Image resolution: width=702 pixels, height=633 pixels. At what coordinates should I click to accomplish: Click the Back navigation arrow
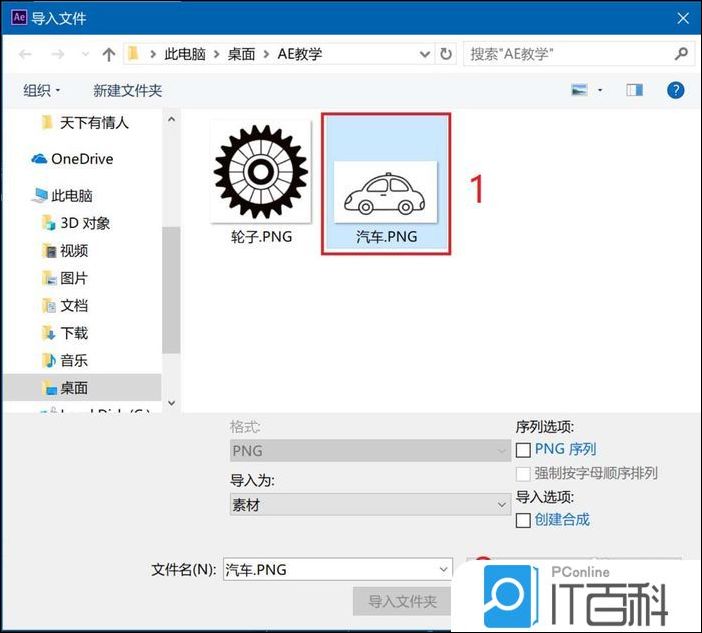(26, 55)
